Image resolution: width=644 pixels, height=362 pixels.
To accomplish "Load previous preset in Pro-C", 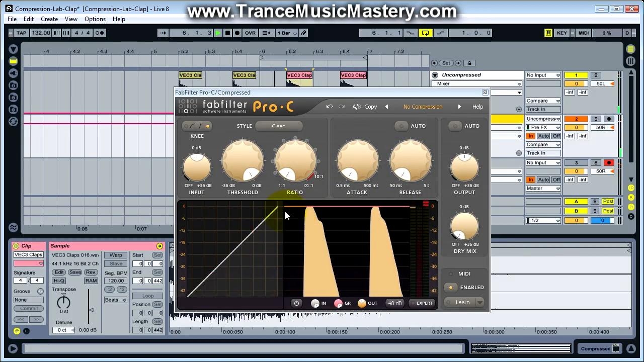I will tap(386, 107).
